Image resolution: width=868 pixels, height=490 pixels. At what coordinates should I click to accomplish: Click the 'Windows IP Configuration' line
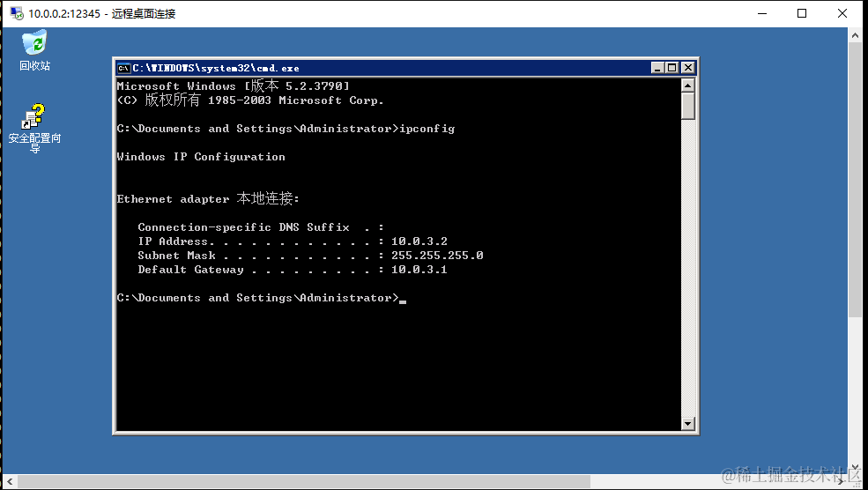pos(201,157)
